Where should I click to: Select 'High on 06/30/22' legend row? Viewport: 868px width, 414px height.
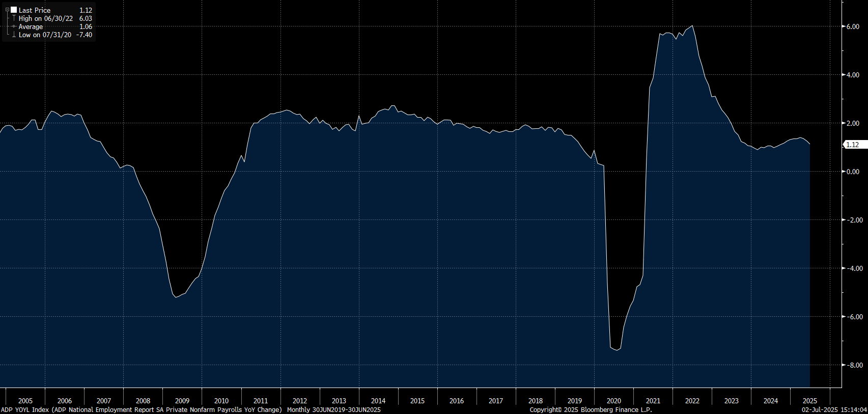(46, 18)
